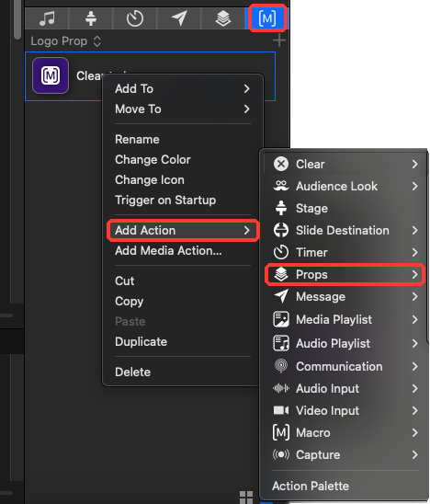This screenshot has height=504, width=430.
Task: Select the purple macro icon thumbnail
Action: pyautogui.click(x=51, y=75)
